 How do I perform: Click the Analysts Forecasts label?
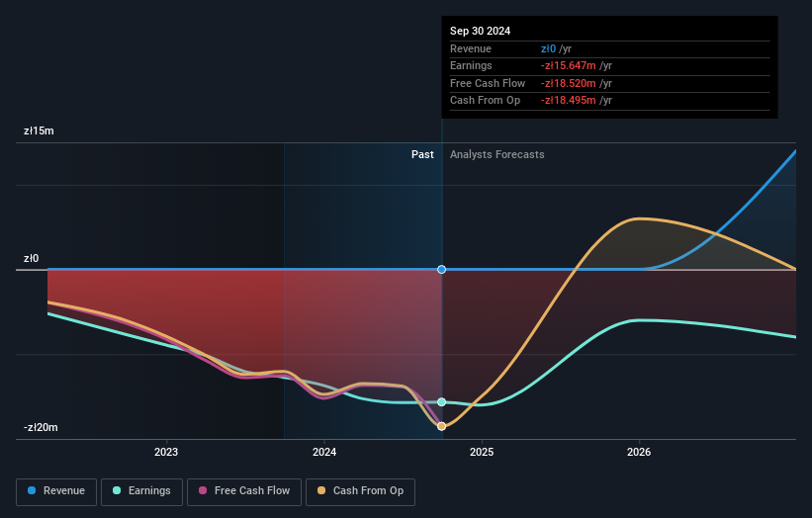tap(497, 155)
